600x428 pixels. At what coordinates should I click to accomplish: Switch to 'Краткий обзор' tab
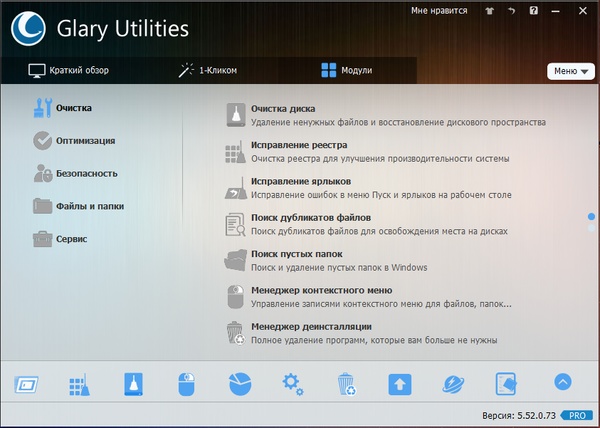click(68, 70)
